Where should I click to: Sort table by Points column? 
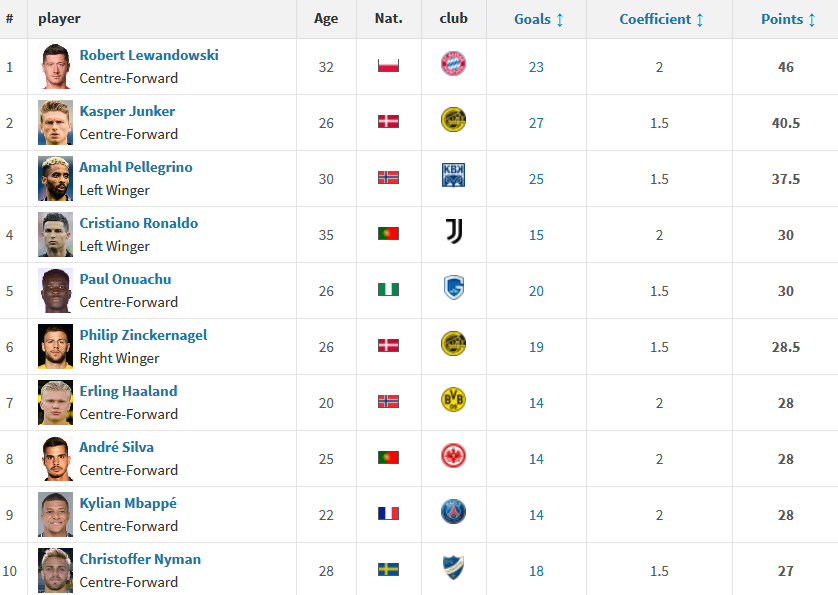pyautogui.click(x=788, y=19)
